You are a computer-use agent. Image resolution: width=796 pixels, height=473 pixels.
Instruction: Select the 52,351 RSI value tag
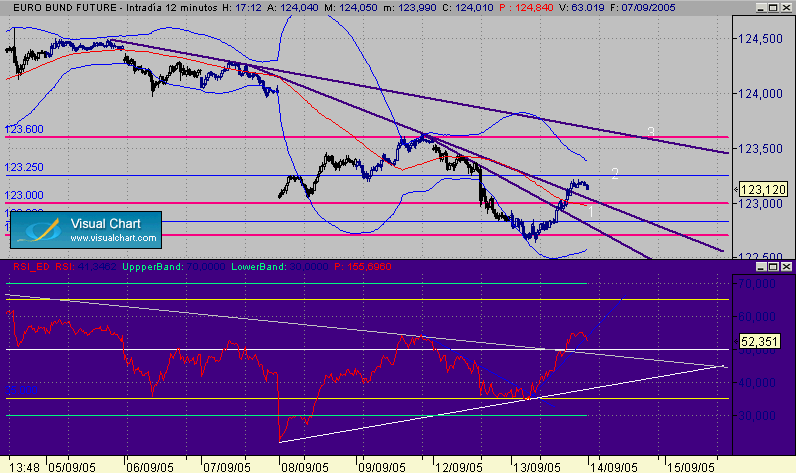(x=759, y=342)
